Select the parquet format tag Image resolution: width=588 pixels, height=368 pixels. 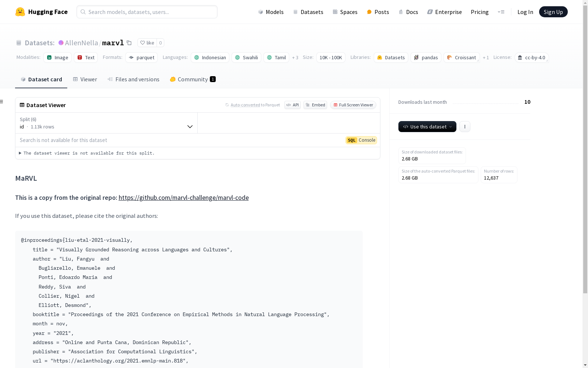pyautogui.click(x=141, y=57)
